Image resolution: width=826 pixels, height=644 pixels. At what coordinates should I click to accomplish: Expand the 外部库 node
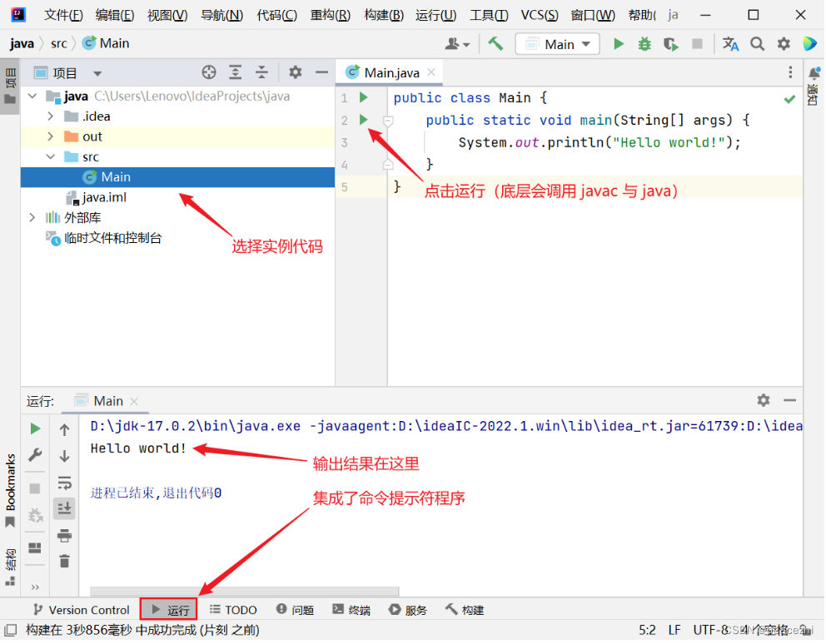32,217
